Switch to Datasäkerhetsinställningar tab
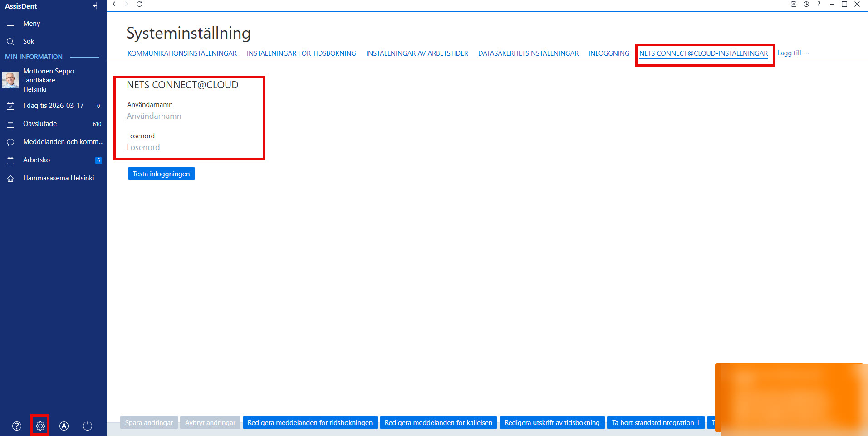This screenshot has height=436, width=868. 528,53
